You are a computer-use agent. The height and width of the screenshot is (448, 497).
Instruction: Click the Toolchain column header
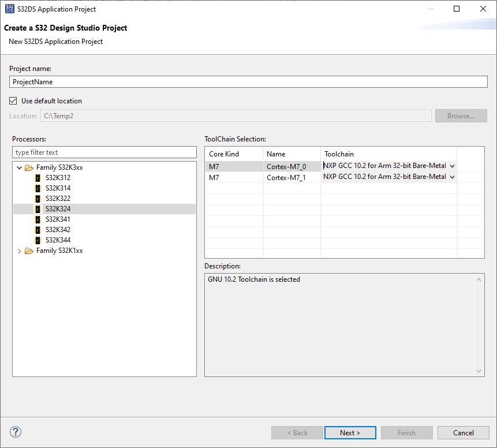389,154
